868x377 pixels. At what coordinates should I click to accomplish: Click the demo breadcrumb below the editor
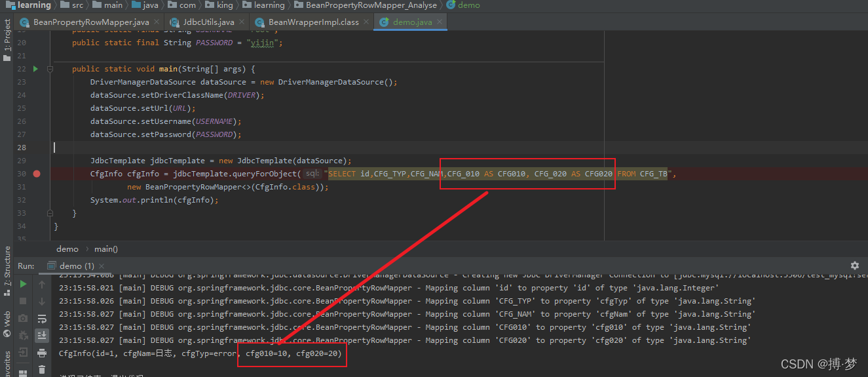[67, 249]
